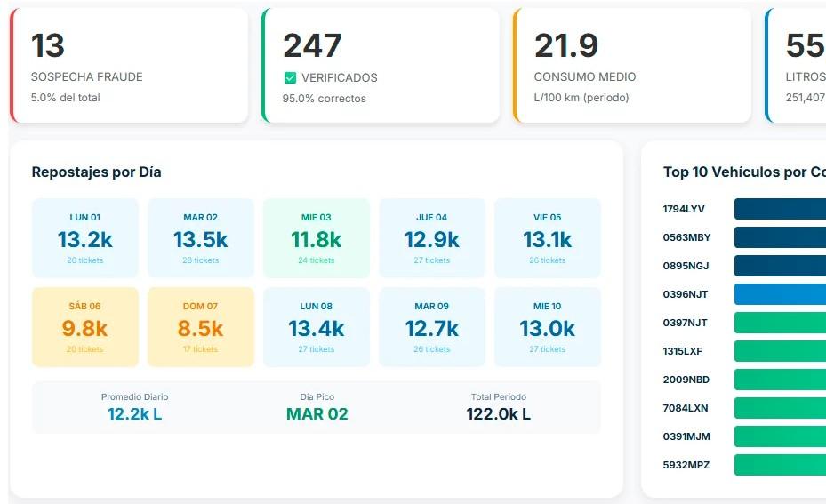826x504 pixels.
Task: Click the plate label 0391MJM
Action: [686, 436]
